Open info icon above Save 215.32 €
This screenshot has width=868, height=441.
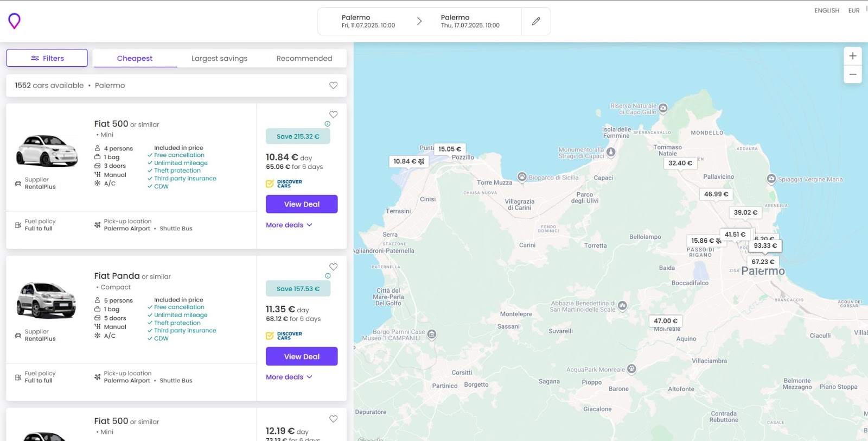tap(327, 124)
